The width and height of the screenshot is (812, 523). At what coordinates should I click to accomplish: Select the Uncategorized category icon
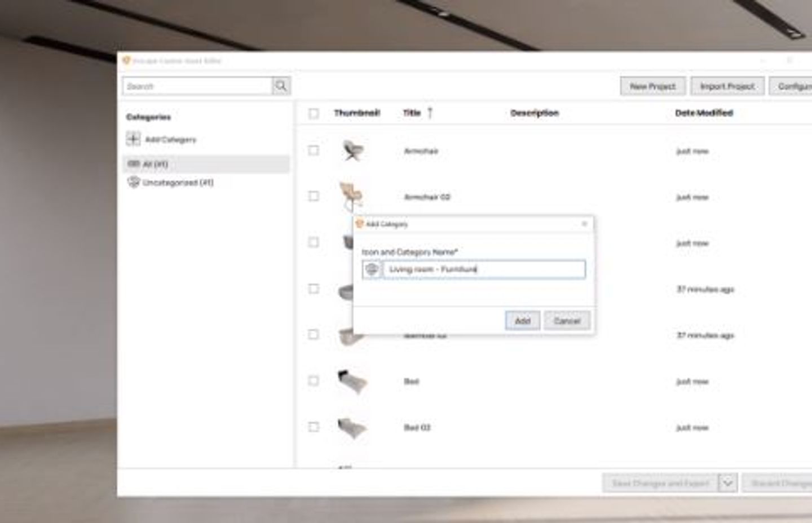(x=134, y=183)
